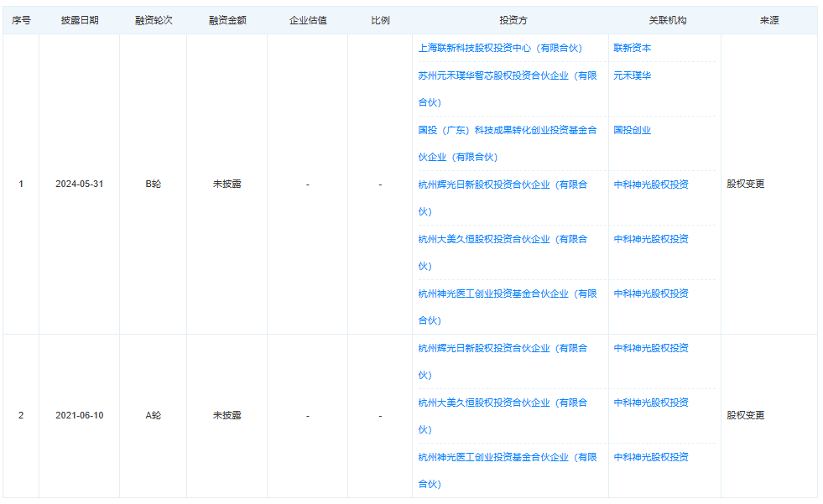Screen dimensions: 823x504
Task: Open 杭州辉光日新 investor in B轮 row
Action: (503, 185)
